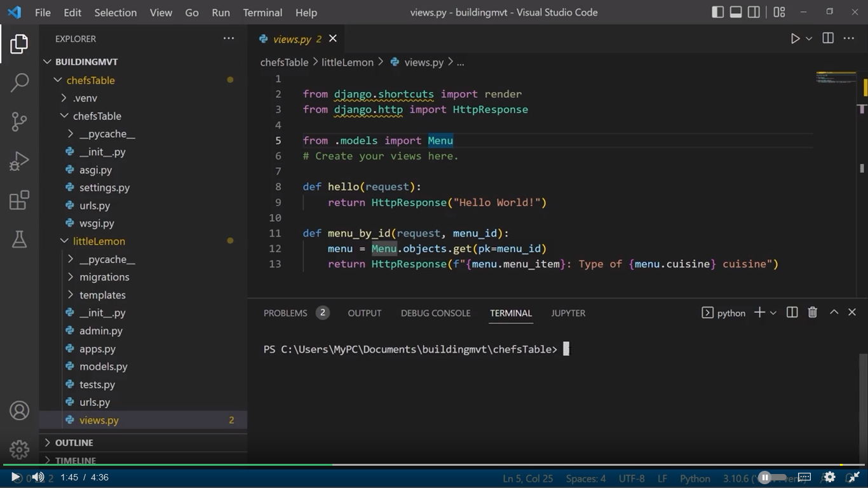Toggle the bottom panel layout button
868x488 pixels.
[x=736, y=12]
